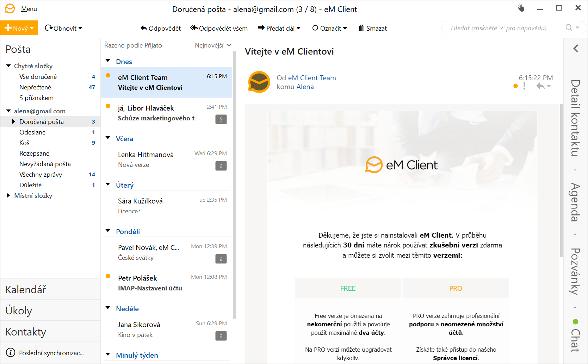Viewport: 588px width, 364px height.
Task: Open the Označit dropdown arrow
Action: point(345,29)
